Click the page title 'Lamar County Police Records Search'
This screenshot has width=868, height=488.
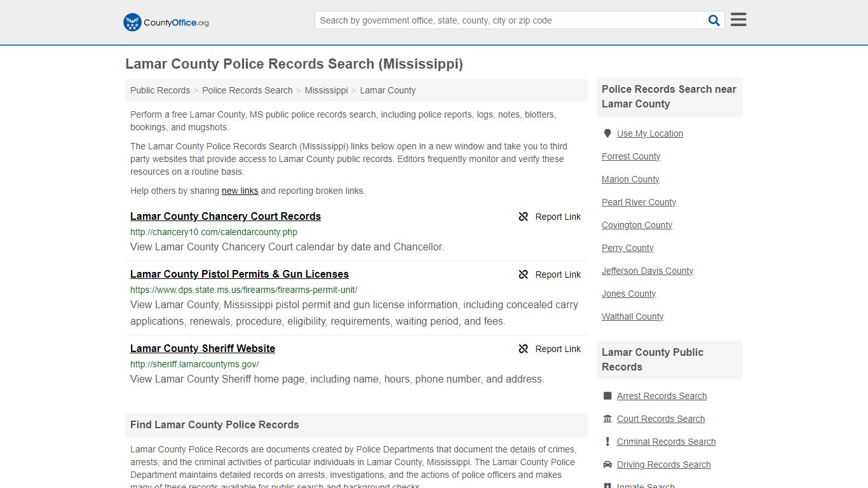(x=294, y=64)
